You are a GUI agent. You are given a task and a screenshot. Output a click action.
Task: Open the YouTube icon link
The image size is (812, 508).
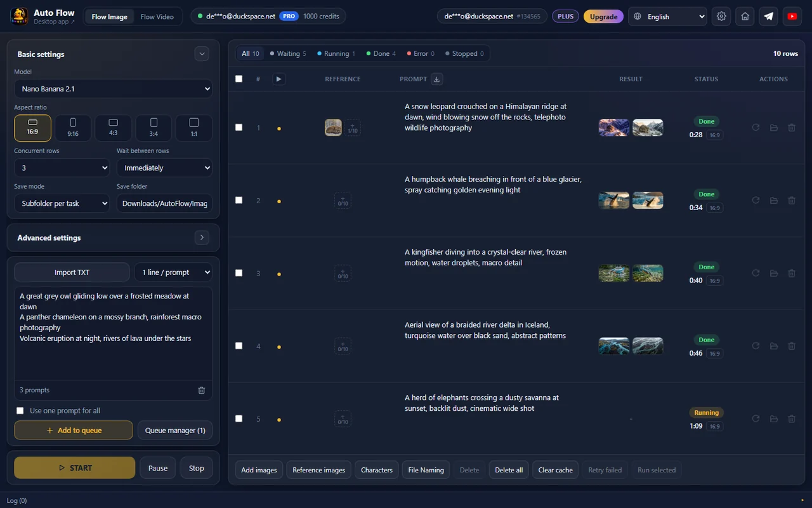792,17
